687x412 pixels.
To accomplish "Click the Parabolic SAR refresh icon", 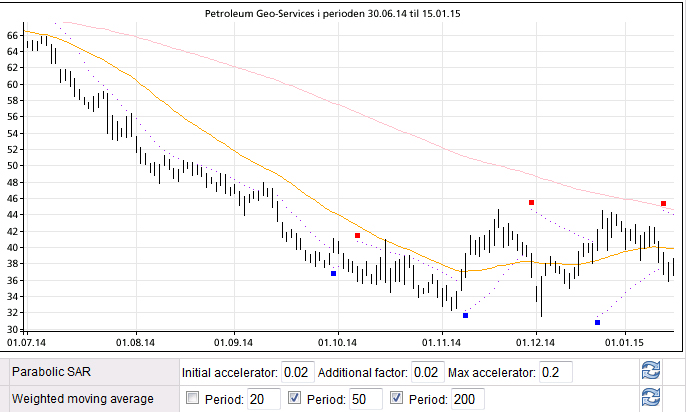I will [652, 372].
